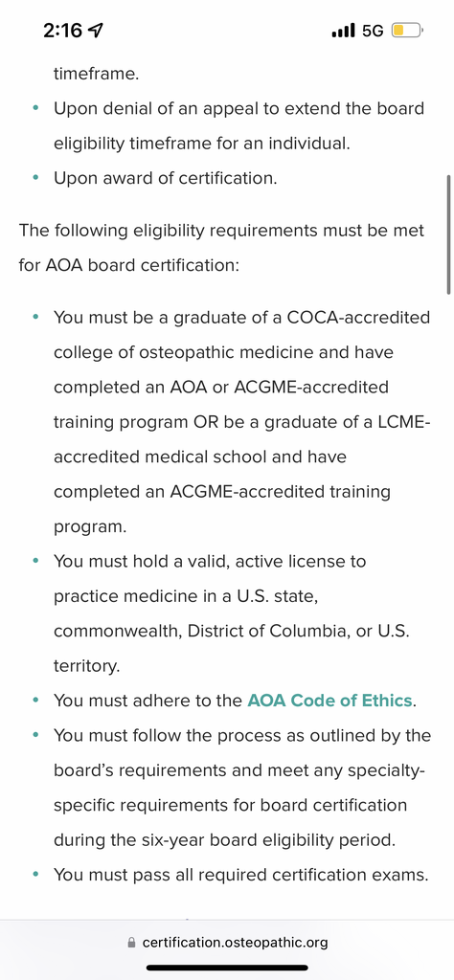This screenshot has width=454, height=980.
Task: Tap the location arrow next to the time
Action: 98,30
